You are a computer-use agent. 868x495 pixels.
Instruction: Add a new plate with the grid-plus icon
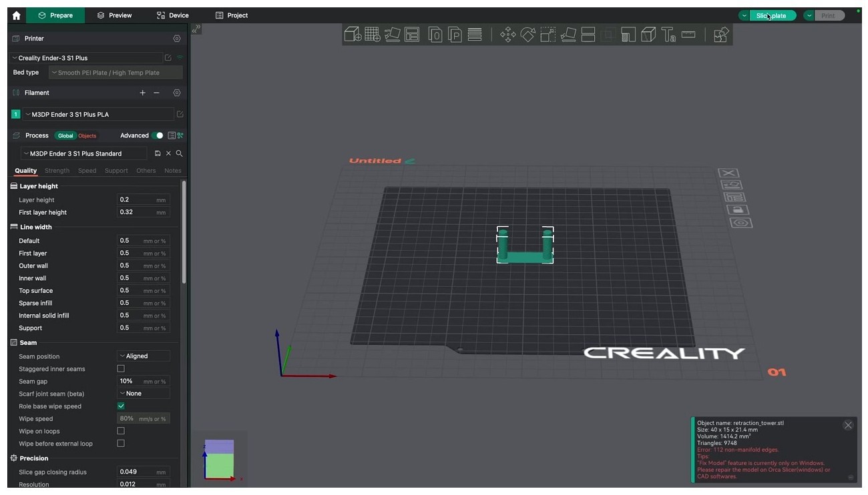click(x=373, y=34)
